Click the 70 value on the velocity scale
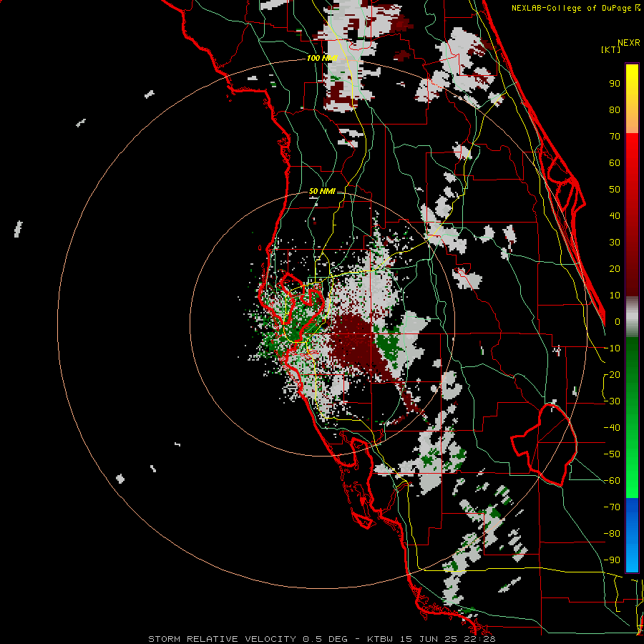This screenshot has width=644, height=644. [615, 137]
